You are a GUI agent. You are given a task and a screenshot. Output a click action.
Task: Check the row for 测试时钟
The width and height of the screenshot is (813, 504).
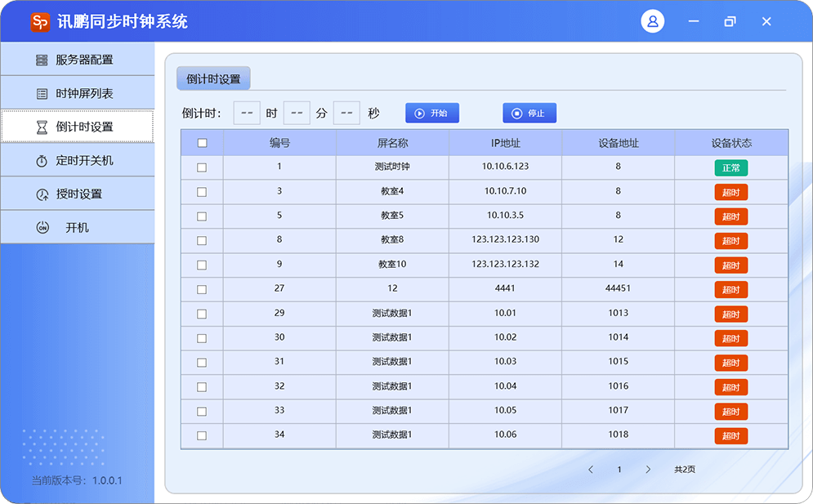click(x=202, y=167)
